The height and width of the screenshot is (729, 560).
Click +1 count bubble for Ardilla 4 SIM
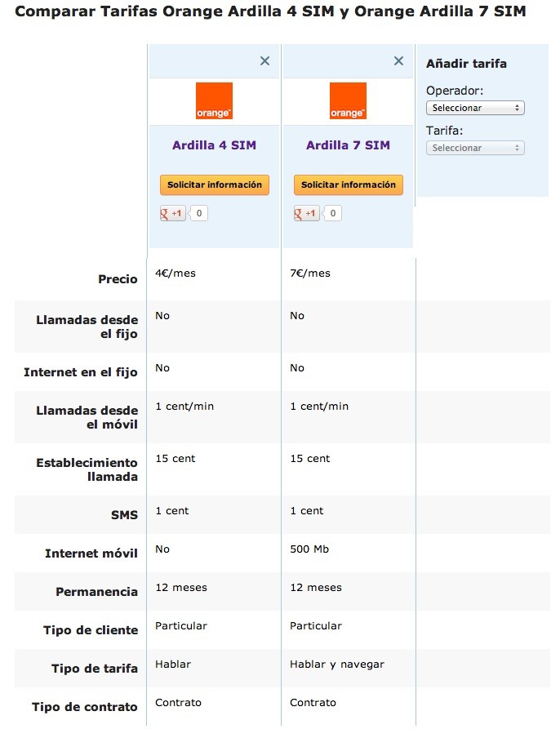[x=198, y=213]
